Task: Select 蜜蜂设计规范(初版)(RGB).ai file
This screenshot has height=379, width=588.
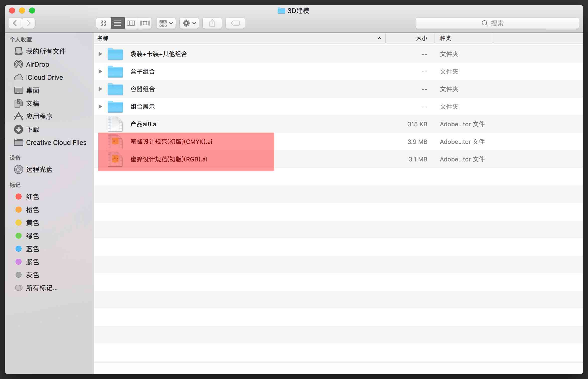Action: click(167, 159)
